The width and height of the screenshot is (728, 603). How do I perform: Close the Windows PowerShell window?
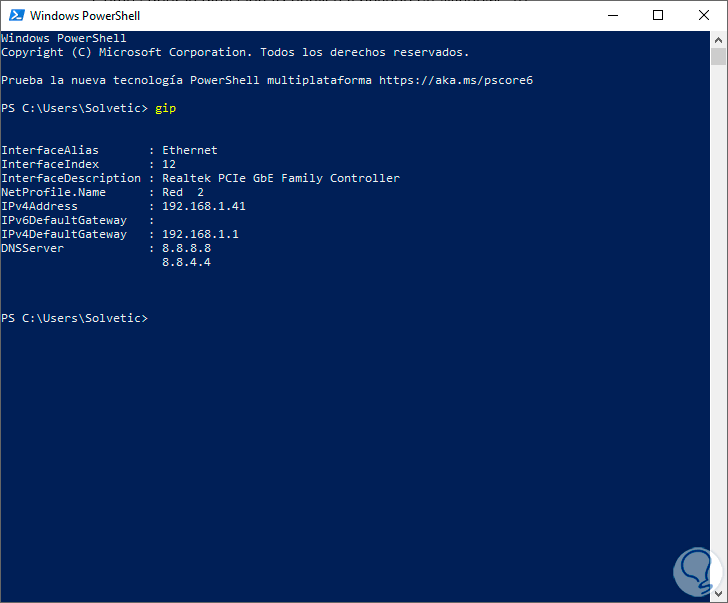pos(703,16)
